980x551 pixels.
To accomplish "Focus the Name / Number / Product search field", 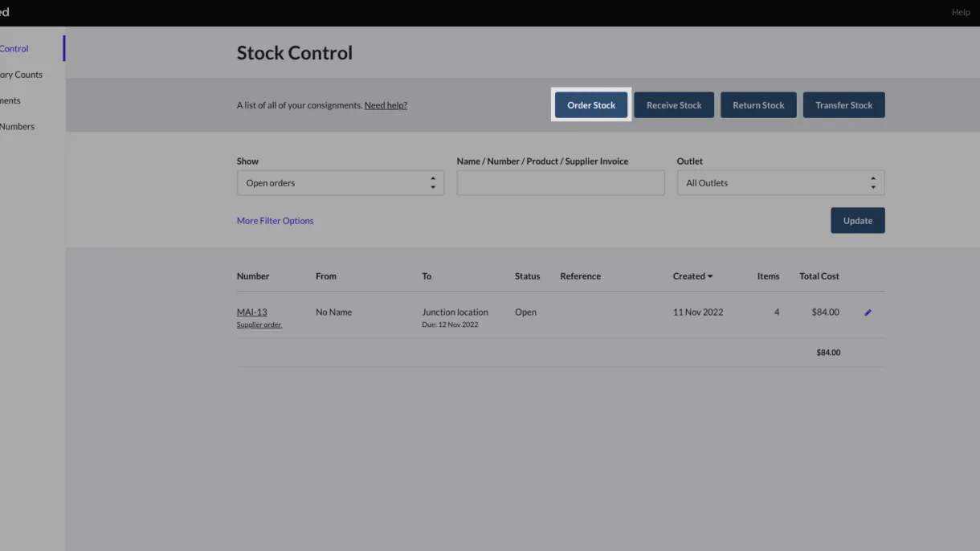I will (x=560, y=183).
